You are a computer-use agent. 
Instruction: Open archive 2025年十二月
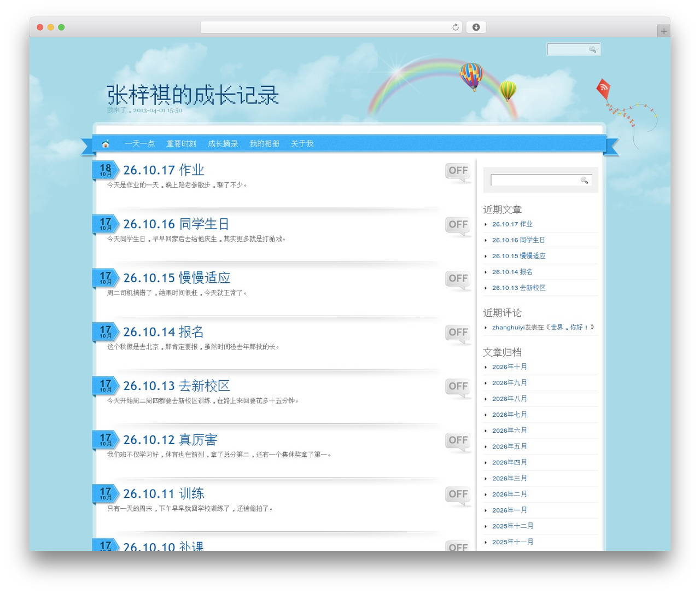click(x=512, y=526)
